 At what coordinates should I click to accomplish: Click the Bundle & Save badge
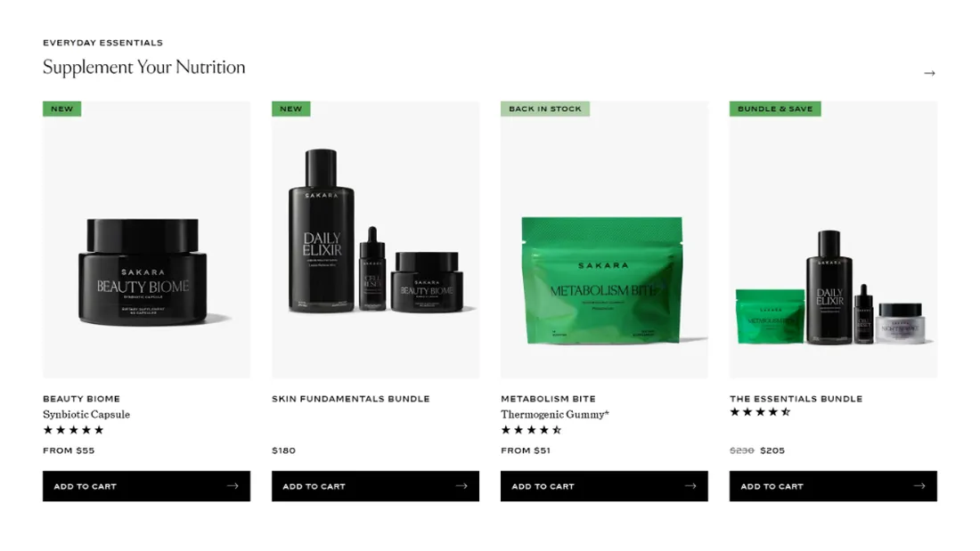(775, 109)
